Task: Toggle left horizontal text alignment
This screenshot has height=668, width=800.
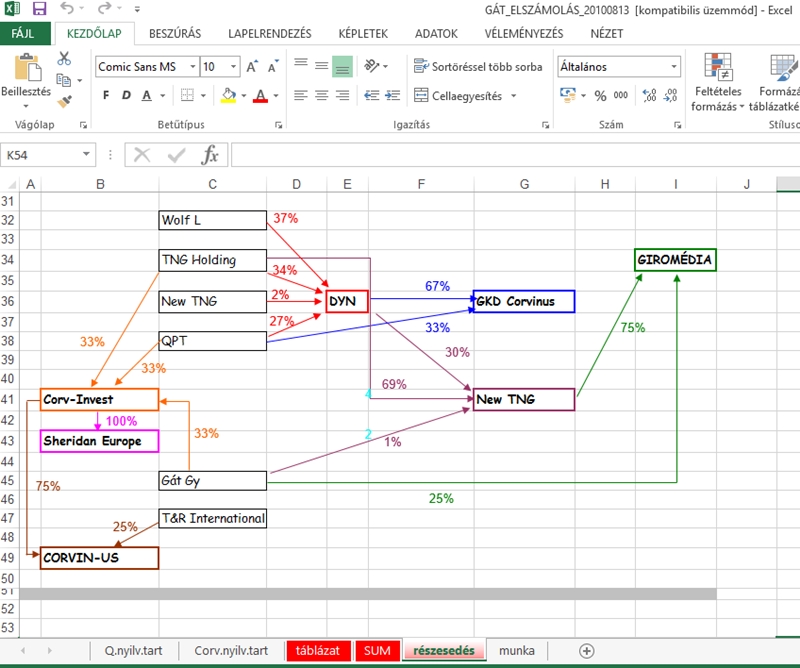Action: (x=301, y=95)
